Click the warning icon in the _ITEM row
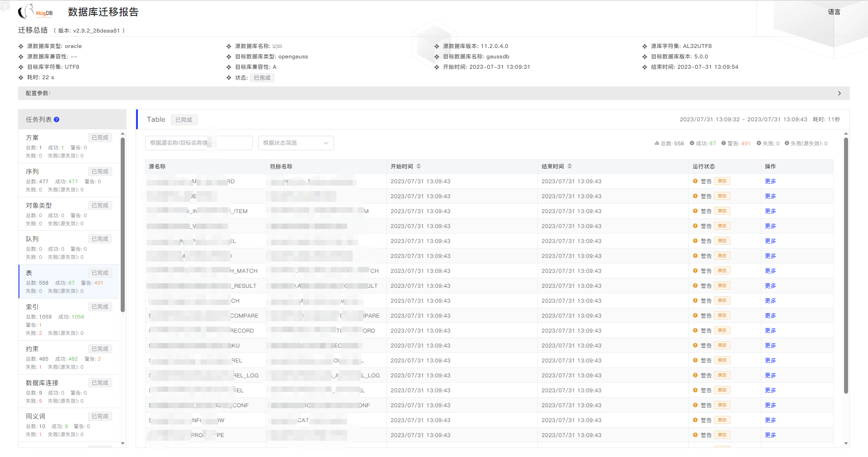This screenshot has height=457, width=868. click(x=695, y=211)
